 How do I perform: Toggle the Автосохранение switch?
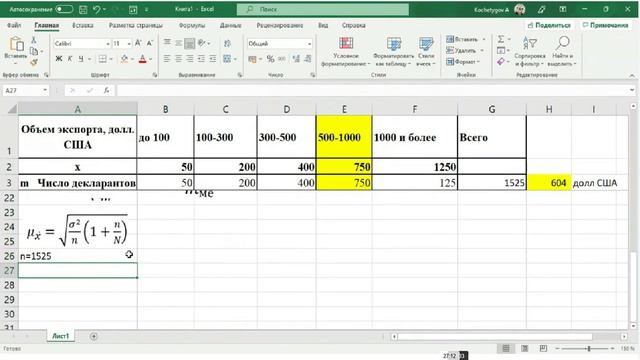[x=64, y=9]
